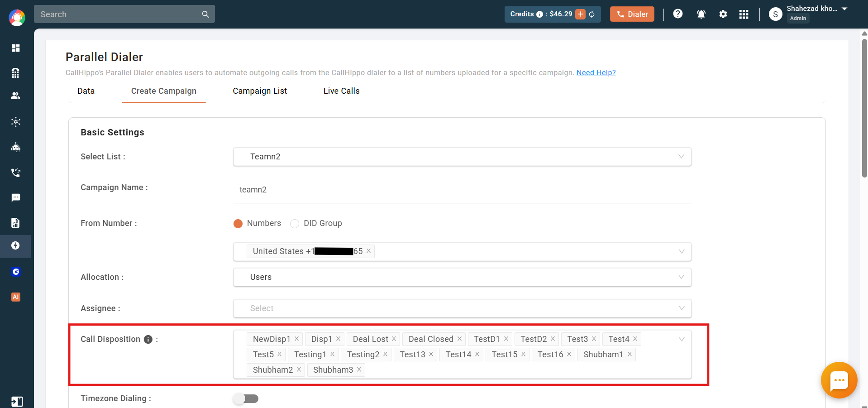
Task: Open the Dialer button
Action: 632,14
